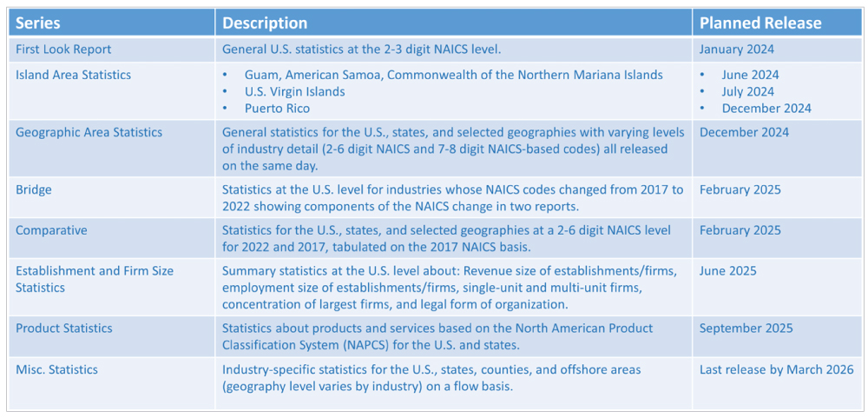The width and height of the screenshot is (868, 418).
Task: Click the Series column header
Action: (x=112, y=23)
